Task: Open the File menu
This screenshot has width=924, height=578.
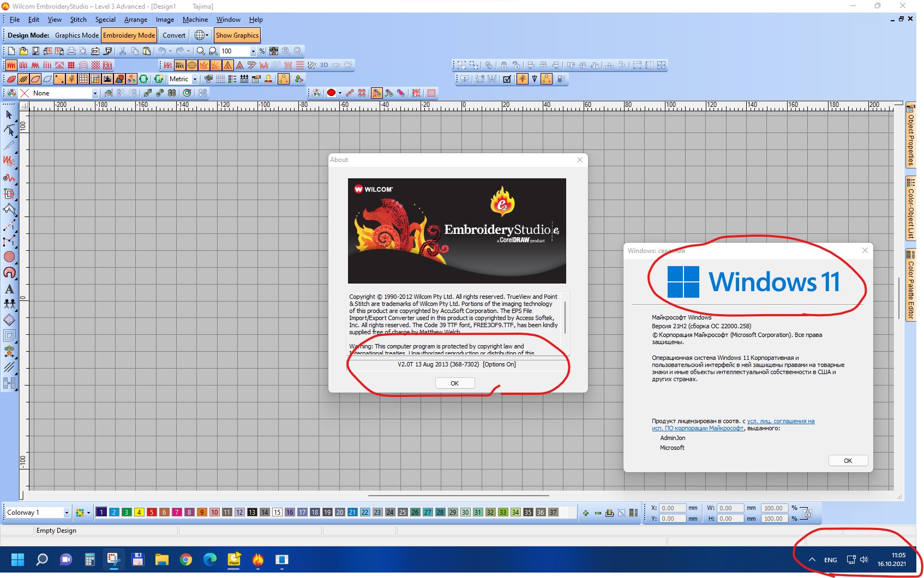Action: (x=15, y=20)
